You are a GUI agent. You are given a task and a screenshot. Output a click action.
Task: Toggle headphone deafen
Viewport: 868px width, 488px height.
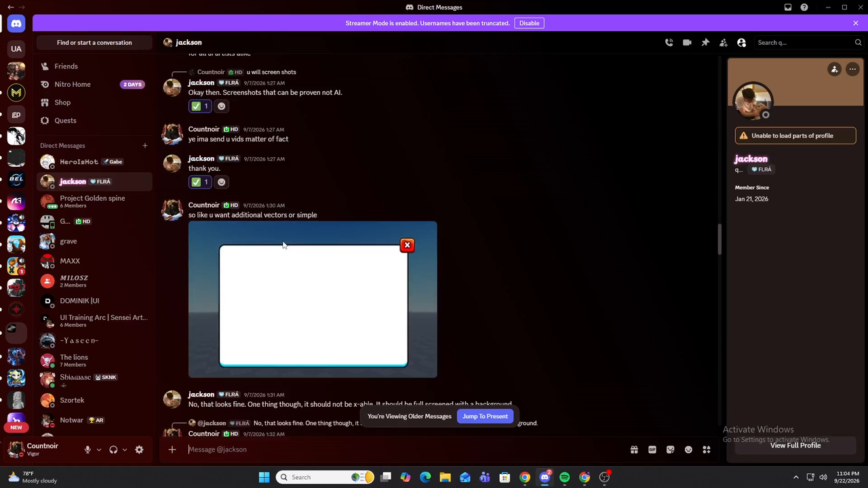click(113, 449)
